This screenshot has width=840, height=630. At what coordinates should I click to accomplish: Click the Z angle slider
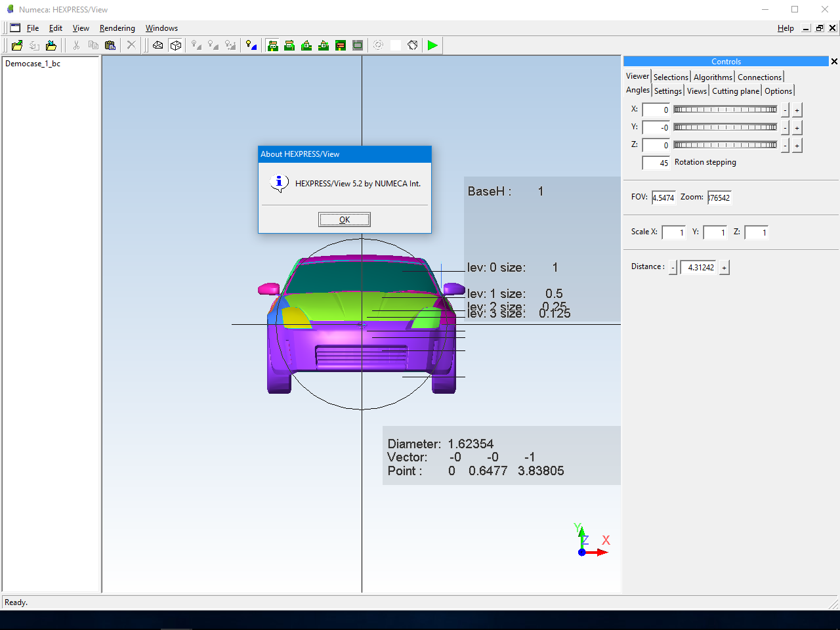725,145
